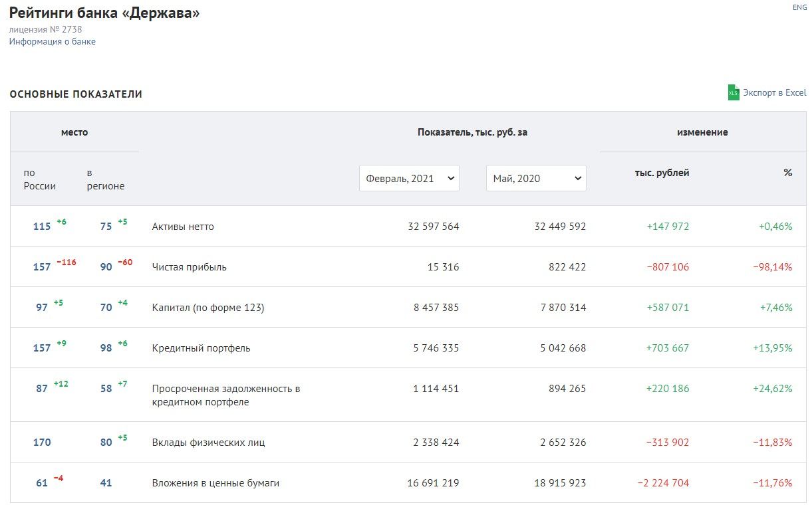Click Russia rank 170 for Вклады физических лиц

(42, 443)
